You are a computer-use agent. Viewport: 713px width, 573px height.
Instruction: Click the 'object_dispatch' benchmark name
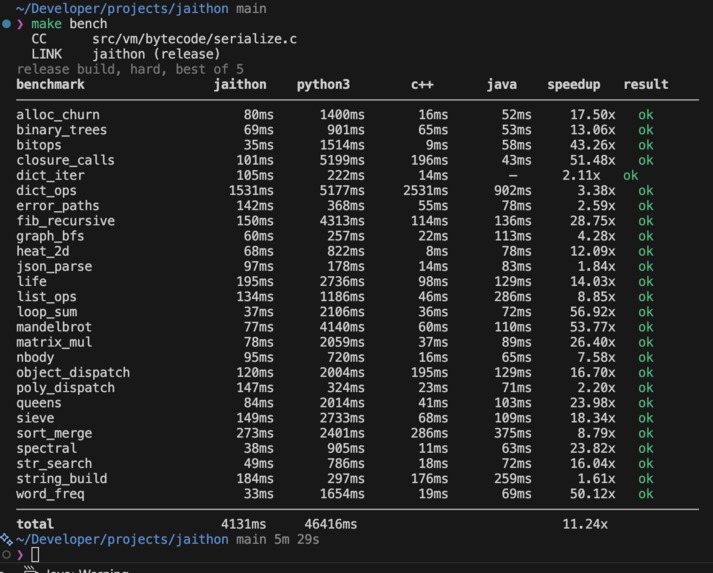coord(73,372)
